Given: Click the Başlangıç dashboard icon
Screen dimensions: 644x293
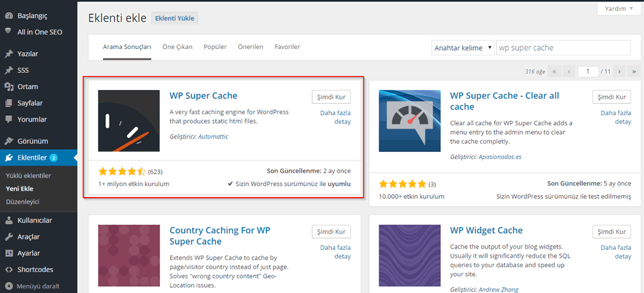Looking at the screenshot, I should [x=8, y=15].
